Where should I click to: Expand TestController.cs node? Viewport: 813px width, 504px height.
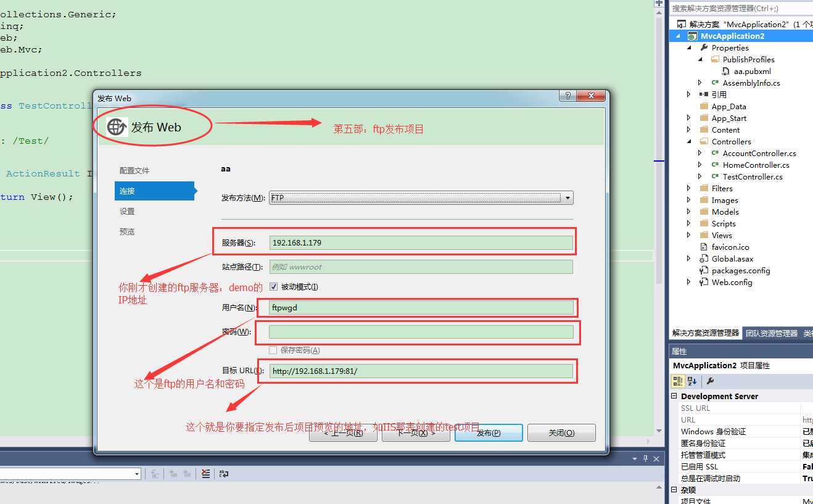tap(700, 176)
